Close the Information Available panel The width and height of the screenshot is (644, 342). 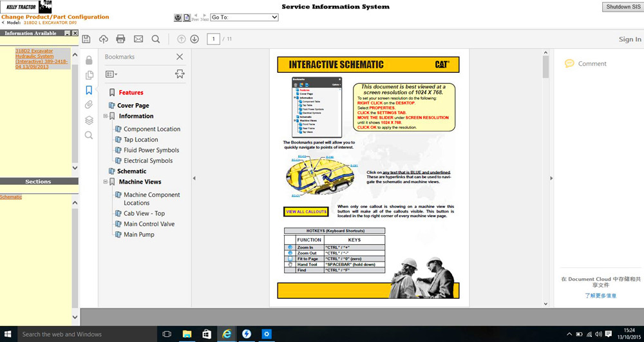75,33
